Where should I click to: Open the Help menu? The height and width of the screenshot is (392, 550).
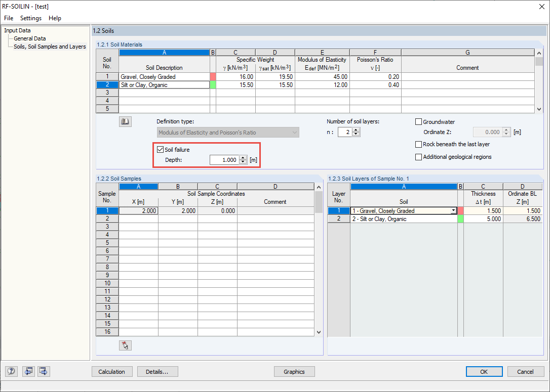(x=55, y=18)
